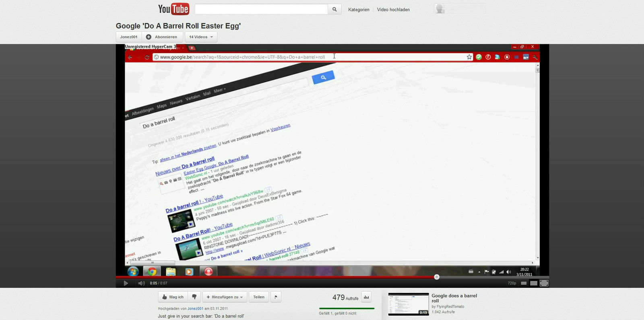Image resolution: width=644 pixels, height=320 pixels.
Task: Open the 14 Videos dropdown
Action: coord(201,37)
